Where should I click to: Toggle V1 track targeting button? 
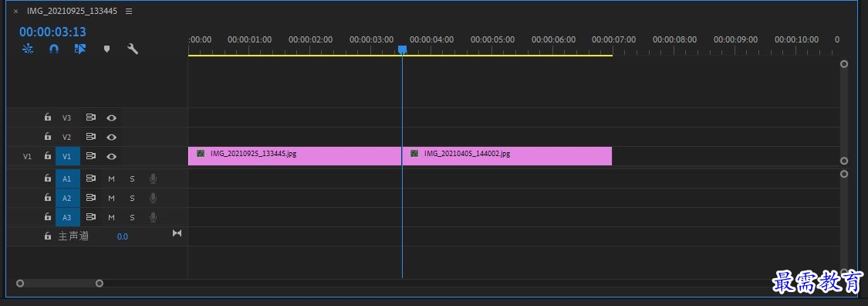[x=67, y=156]
